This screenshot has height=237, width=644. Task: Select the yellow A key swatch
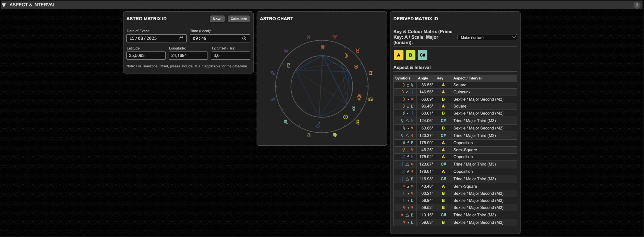[398, 55]
